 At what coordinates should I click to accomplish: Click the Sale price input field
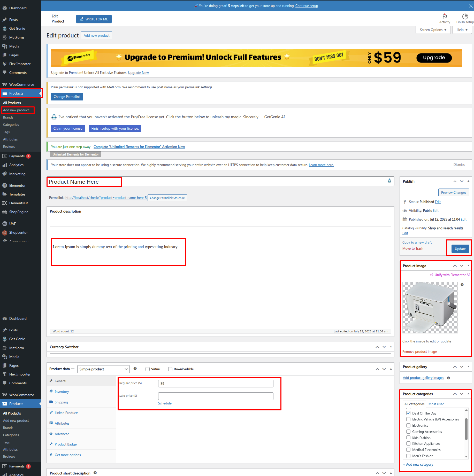pyautogui.click(x=216, y=396)
